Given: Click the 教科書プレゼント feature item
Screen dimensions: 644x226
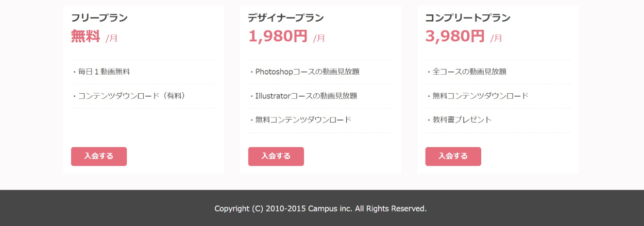Looking at the screenshot, I should point(460,120).
